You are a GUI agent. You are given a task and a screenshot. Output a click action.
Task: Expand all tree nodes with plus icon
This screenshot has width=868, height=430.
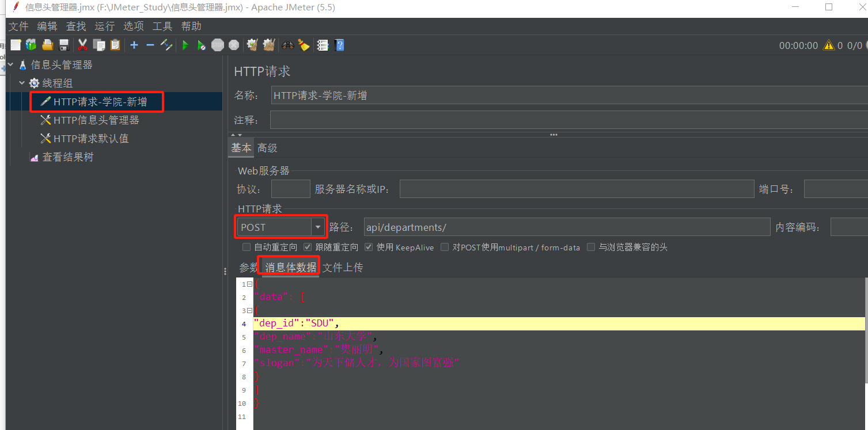(x=134, y=45)
